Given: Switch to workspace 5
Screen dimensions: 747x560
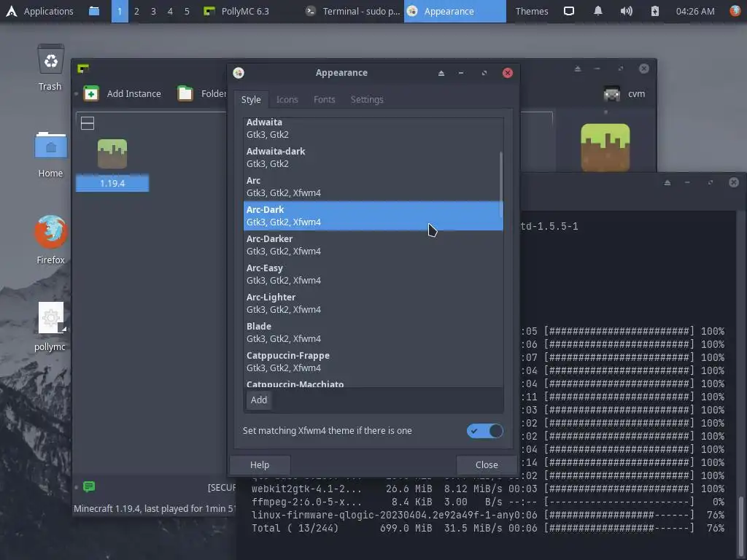Looking at the screenshot, I should point(187,11).
